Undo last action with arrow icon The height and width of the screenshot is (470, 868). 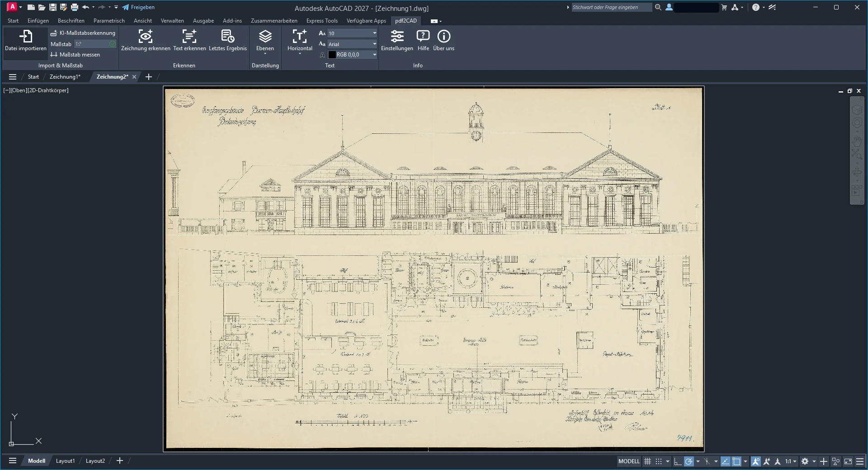85,7
